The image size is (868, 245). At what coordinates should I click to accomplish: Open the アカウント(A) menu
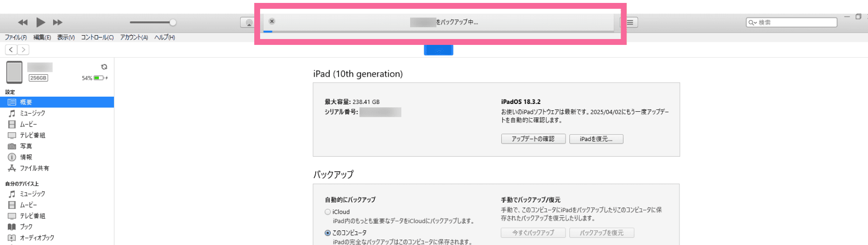(134, 38)
